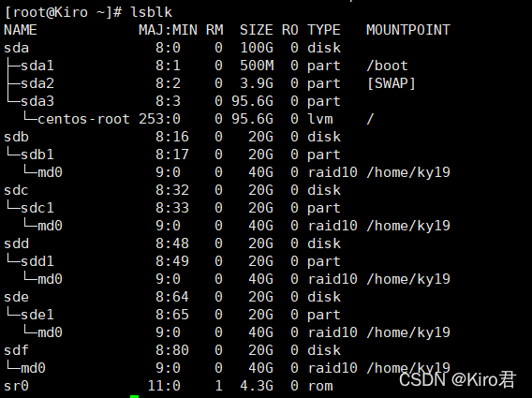Select the 8:48 device number
The width and height of the screenshot is (532, 398).
[x=172, y=243]
